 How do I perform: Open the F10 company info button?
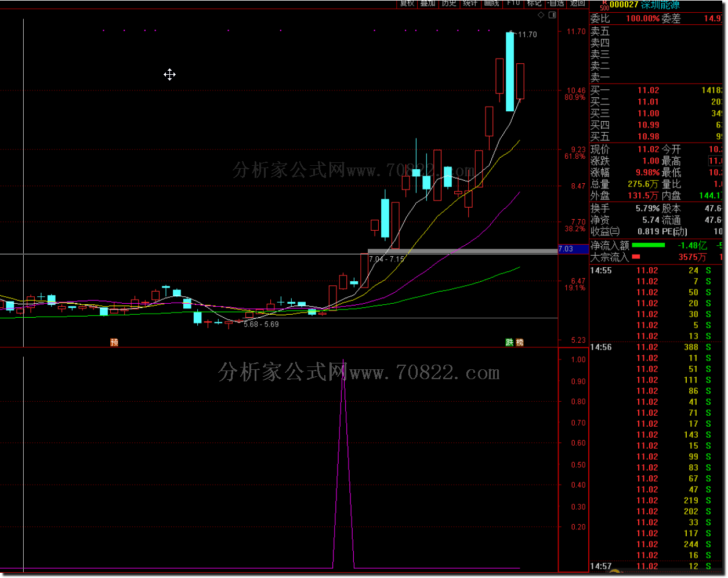[x=513, y=3]
